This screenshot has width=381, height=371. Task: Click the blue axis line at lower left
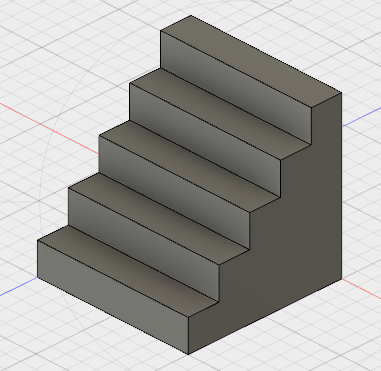point(19,286)
